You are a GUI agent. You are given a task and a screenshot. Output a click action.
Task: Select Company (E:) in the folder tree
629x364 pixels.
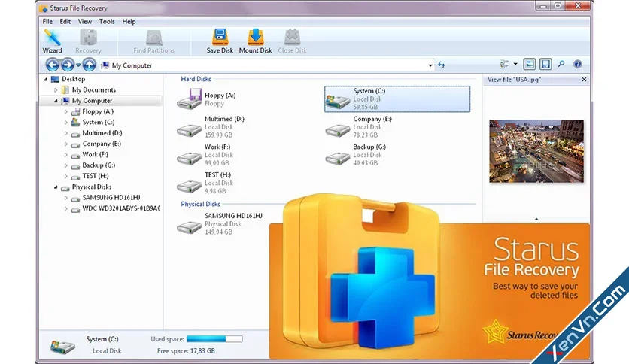pos(102,144)
